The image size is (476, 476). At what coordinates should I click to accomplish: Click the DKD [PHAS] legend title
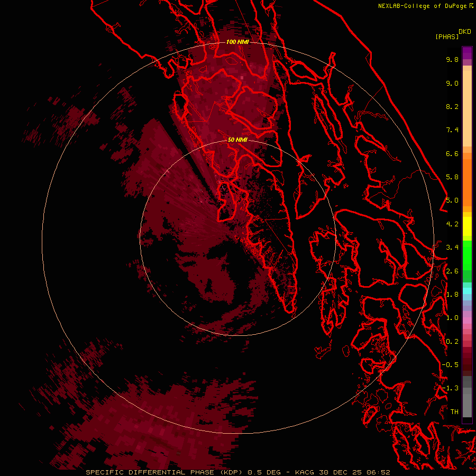click(453, 34)
